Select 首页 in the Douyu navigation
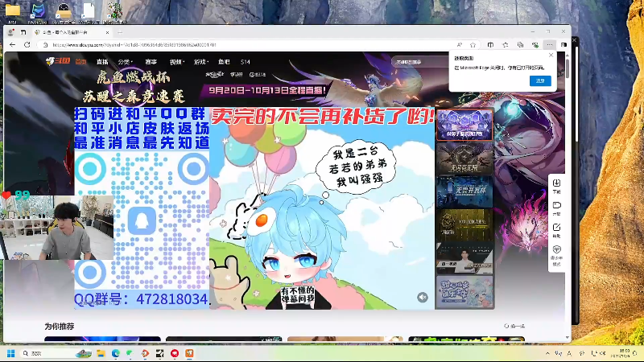The height and width of the screenshot is (362, 644). pos(81,62)
